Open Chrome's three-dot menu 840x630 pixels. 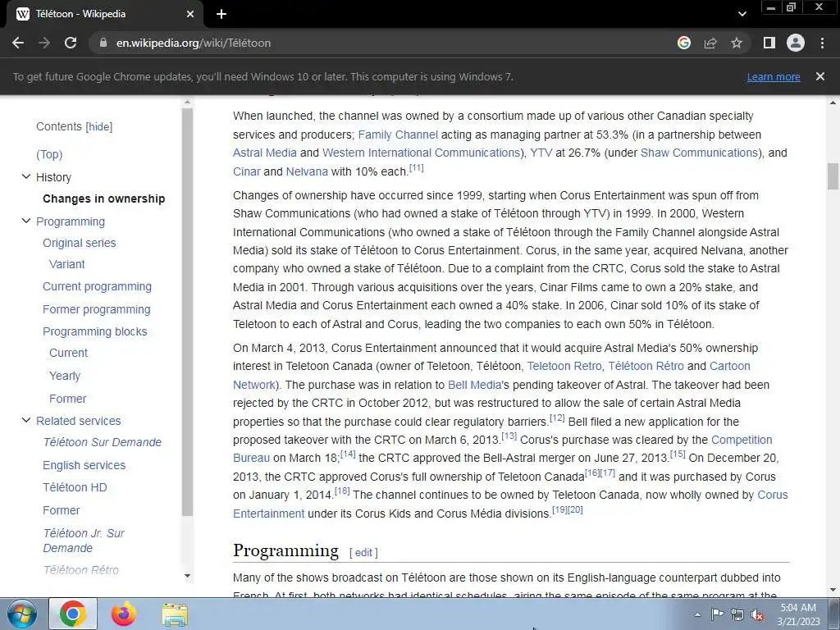pos(822,43)
